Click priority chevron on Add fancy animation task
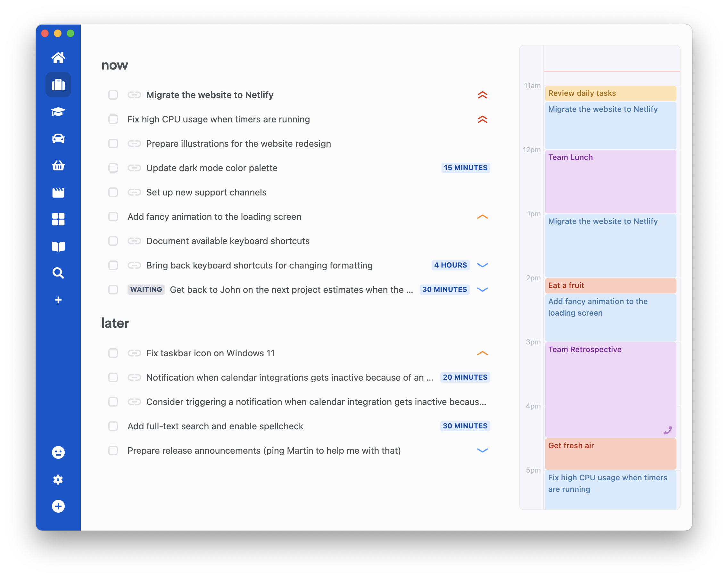This screenshot has width=728, height=578. [x=482, y=217]
